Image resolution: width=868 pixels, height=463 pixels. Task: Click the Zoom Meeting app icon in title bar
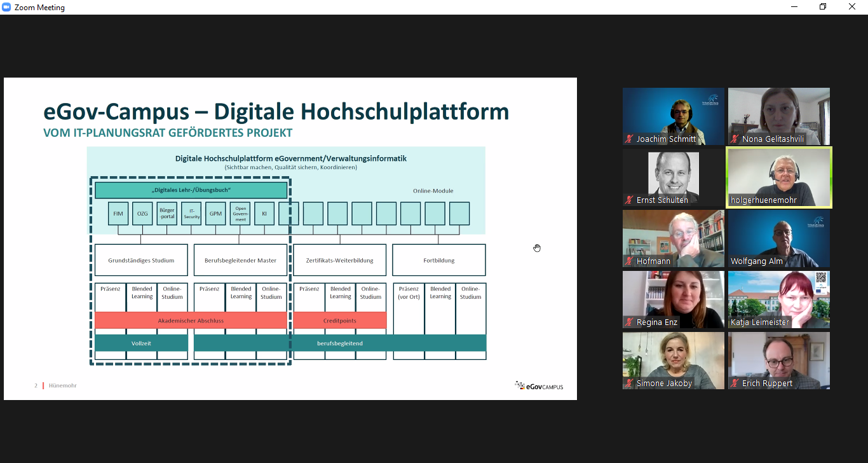point(7,7)
